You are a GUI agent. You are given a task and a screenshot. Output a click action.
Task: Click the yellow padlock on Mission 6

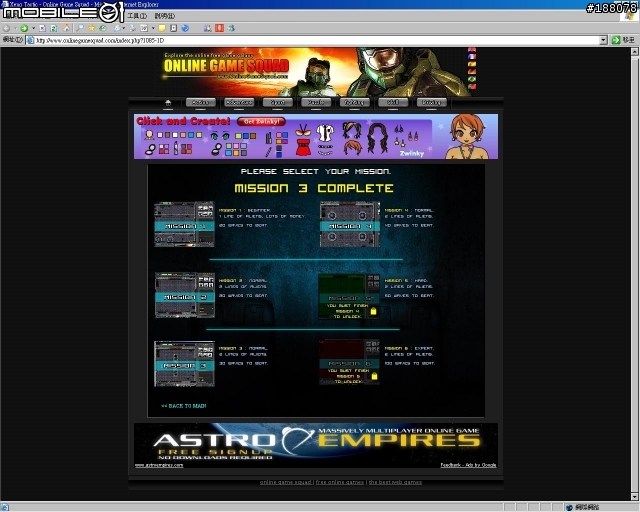click(374, 376)
